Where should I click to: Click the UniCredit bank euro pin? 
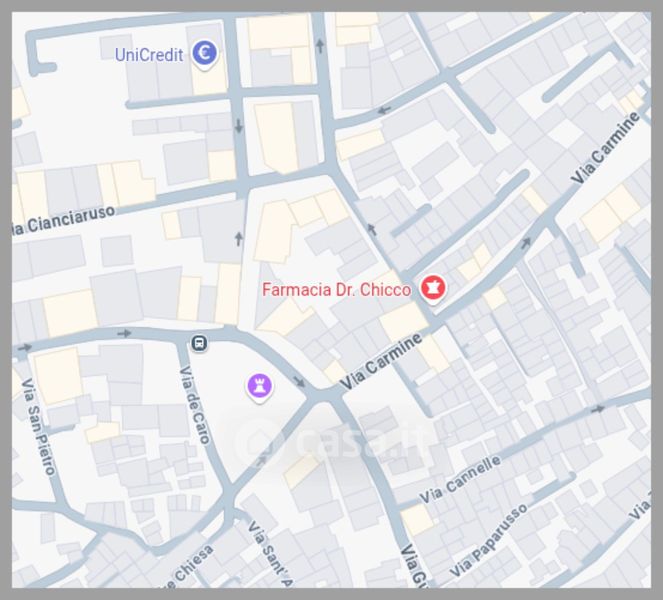[x=205, y=54]
